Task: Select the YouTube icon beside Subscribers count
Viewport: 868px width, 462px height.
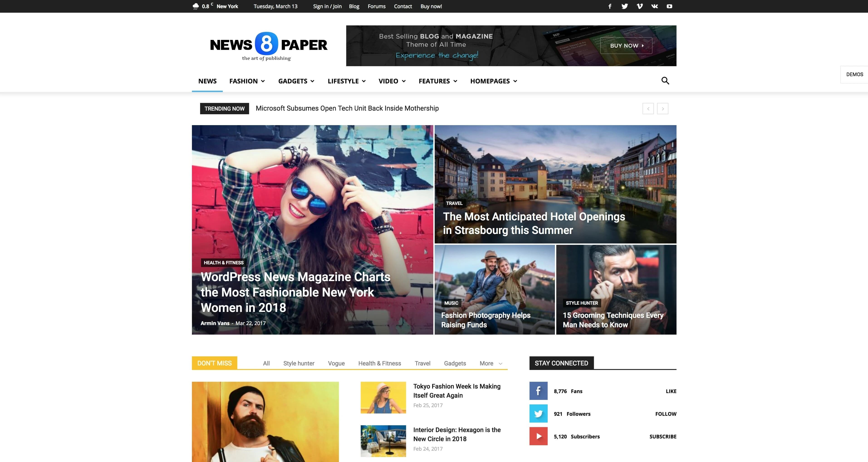Action: (538, 436)
